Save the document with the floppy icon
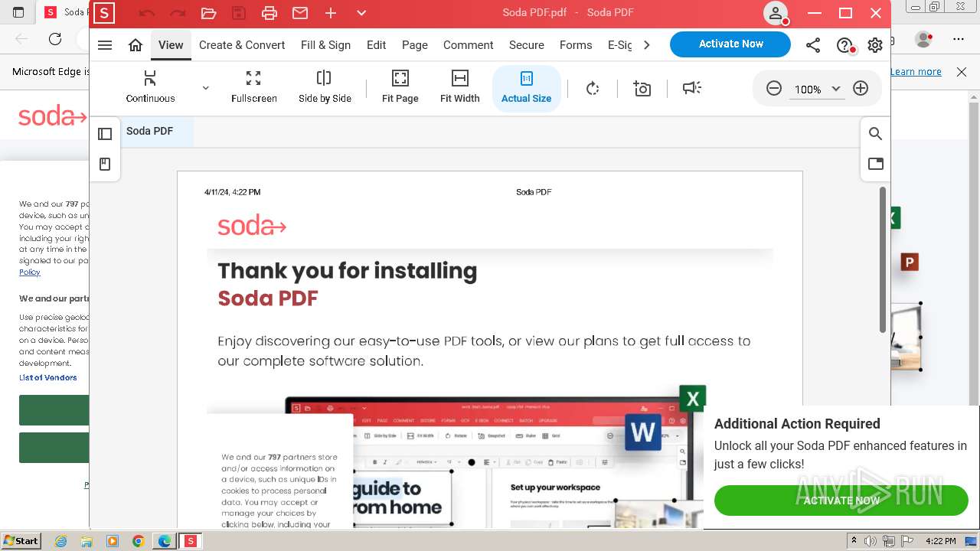The image size is (980, 551). [239, 13]
